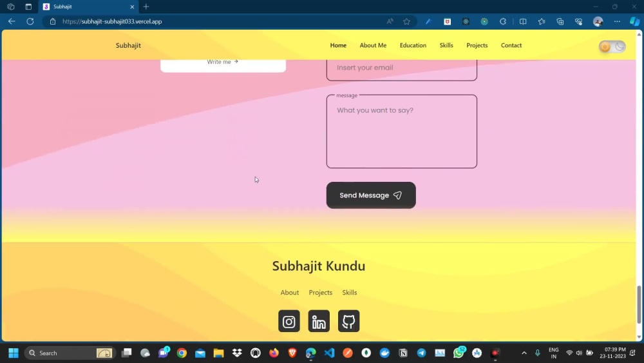Open Favorites list icon in toolbar
The height and width of the screenshot is (363, 644).
coord(542,21)
